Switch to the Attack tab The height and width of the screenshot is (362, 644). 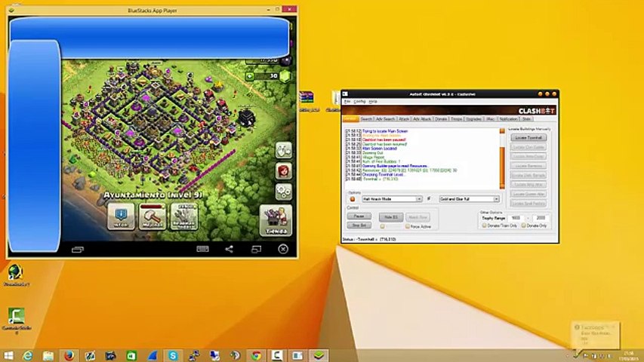pos(404,119)
